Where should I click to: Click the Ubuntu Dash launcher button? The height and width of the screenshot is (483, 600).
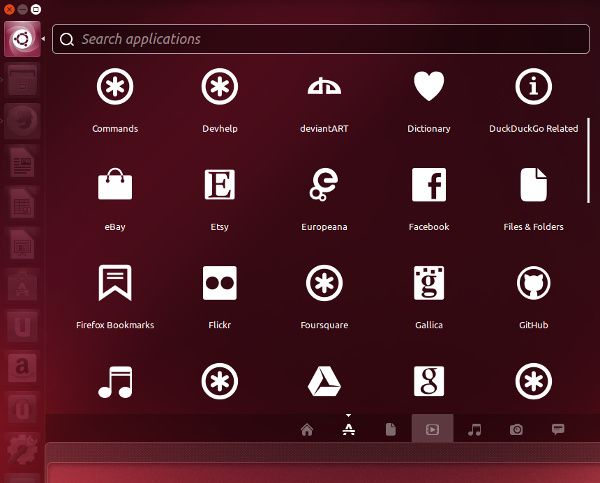click(21, 39)
